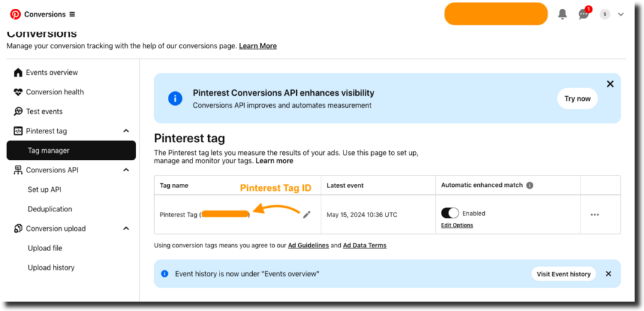Open the Edit Options link
This screenshot has height=311, width=644.
pyautogui.click(x=457, y=225)
